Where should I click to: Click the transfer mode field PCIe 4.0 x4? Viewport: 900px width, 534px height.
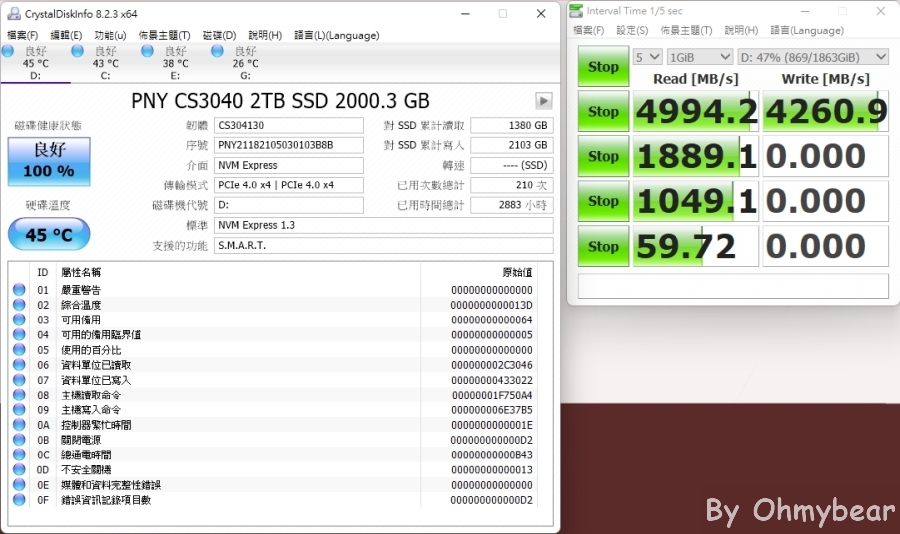point(289,185)
